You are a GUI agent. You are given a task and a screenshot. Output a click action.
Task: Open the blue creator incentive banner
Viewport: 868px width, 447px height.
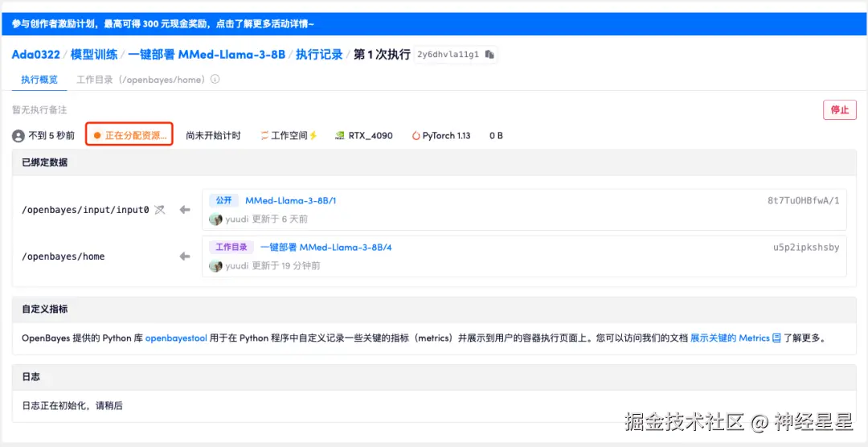pyautogui.click(x=434, y=24)
